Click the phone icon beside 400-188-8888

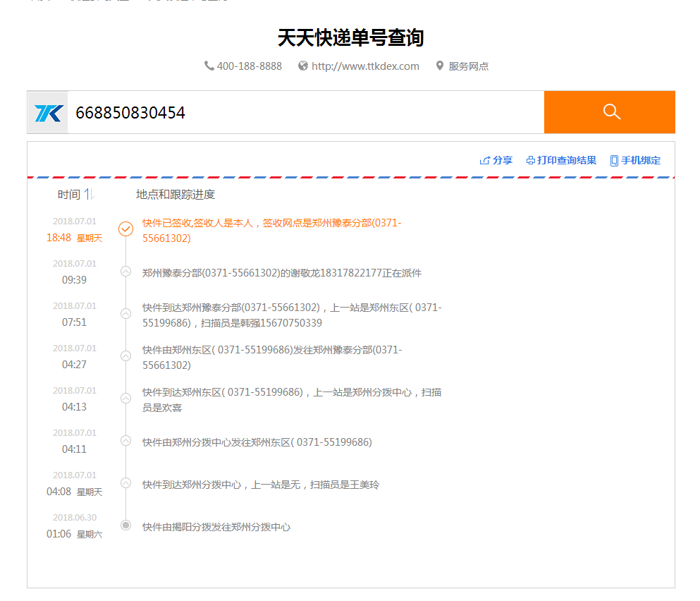coord(209,66)
